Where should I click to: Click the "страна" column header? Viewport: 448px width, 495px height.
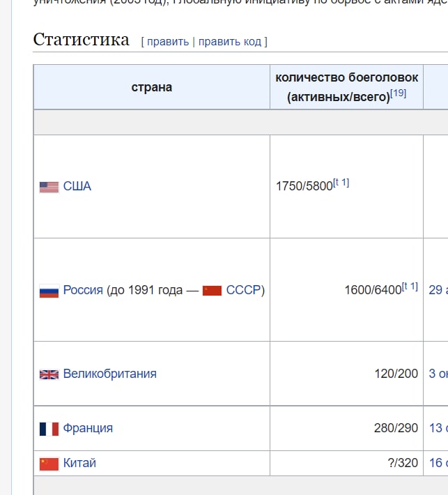(x=151, y=87)
